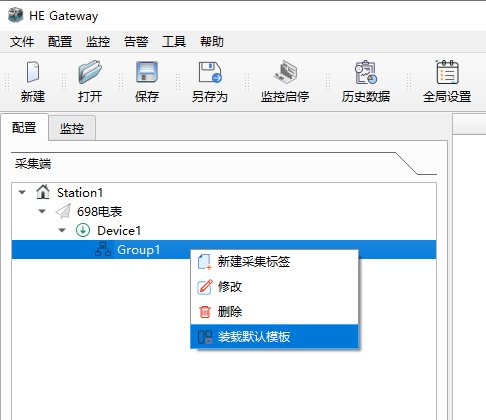Open the 帮助 menu
The image size is (486, 420).
212,42
